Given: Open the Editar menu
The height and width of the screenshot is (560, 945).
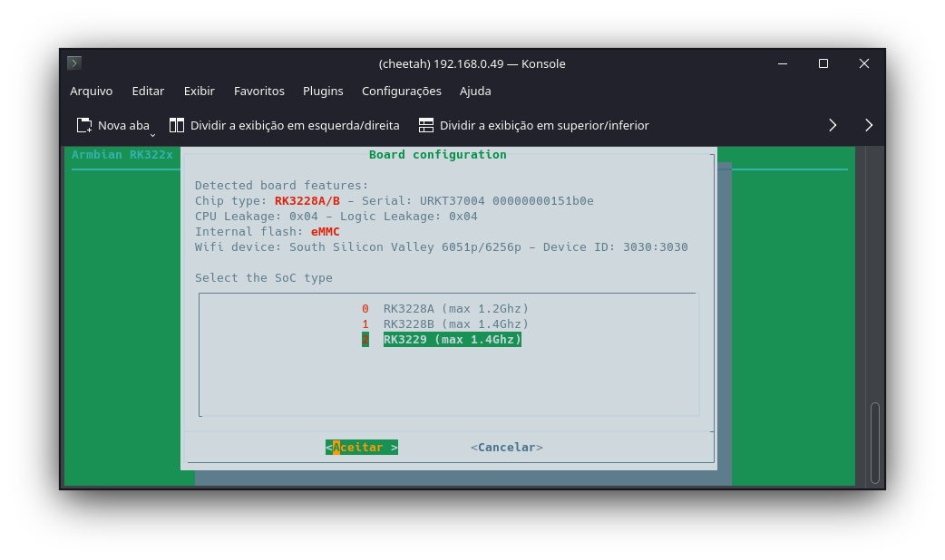Looking at the screenshot, I should click(148, 91).
